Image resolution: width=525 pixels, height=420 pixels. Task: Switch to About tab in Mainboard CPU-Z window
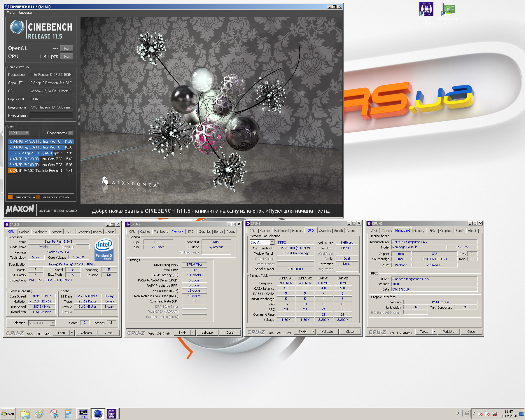click(x=472, y=231)
